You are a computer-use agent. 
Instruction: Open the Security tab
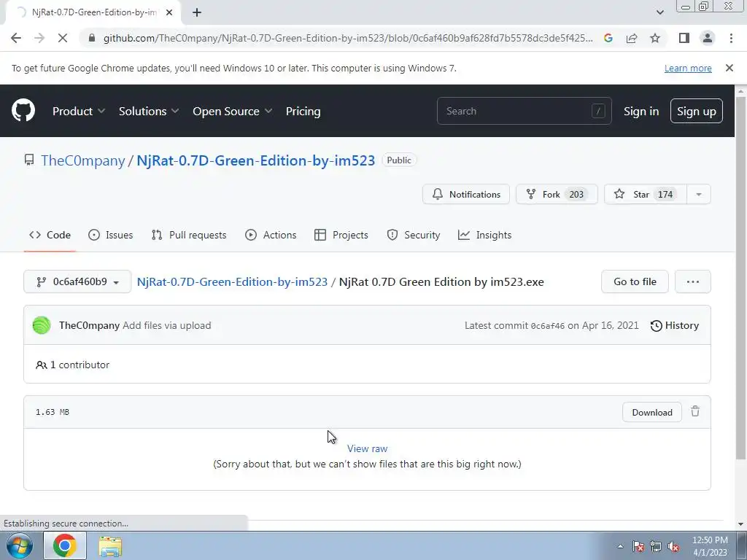point(414,235)
